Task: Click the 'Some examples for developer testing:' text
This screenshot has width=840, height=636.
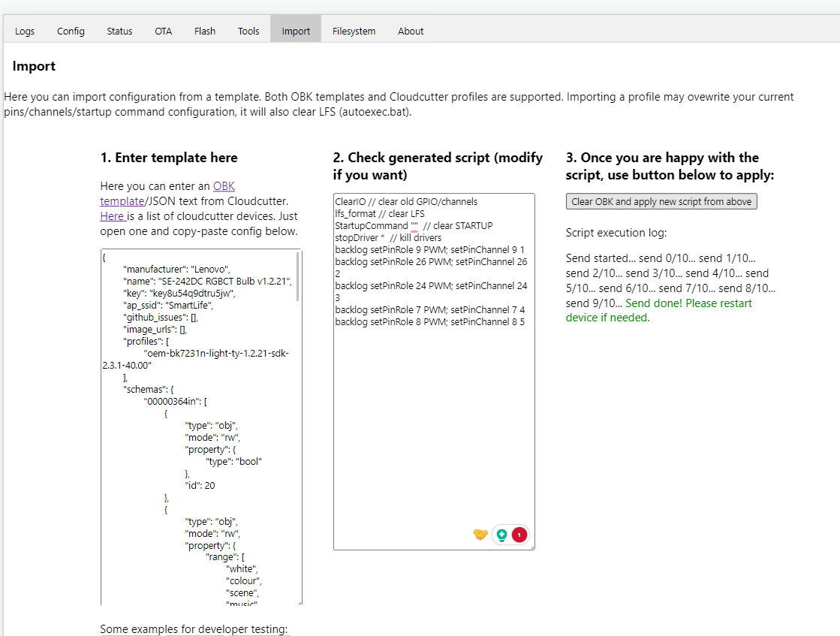Action: tap(194, 629)
